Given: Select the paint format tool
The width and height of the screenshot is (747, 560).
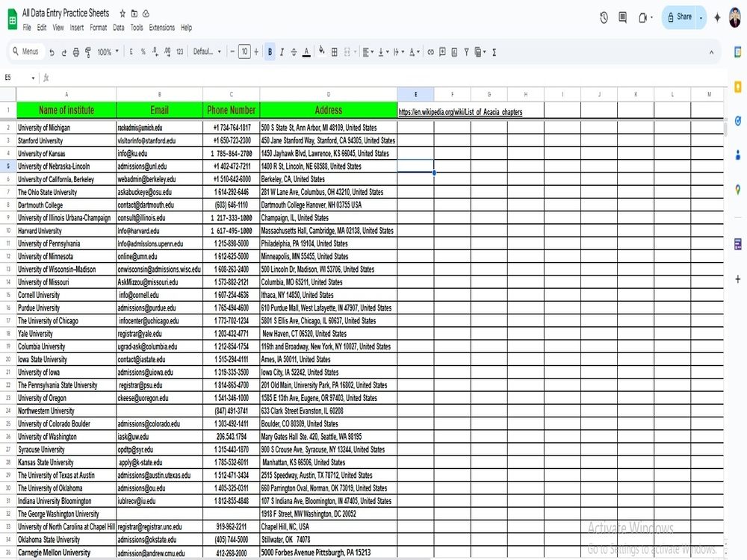Looking at the screenshot, I should (88, 52).
